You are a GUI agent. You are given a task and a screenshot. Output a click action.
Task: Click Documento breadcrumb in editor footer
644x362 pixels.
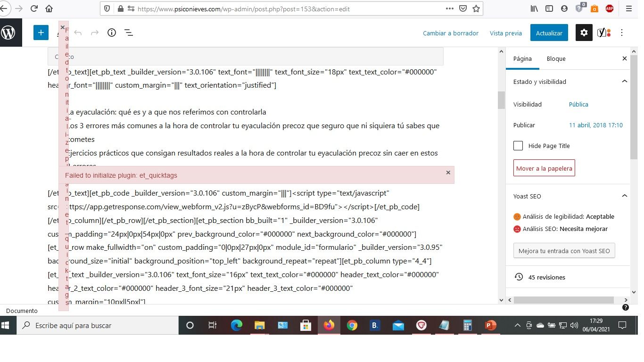point(22,311)
